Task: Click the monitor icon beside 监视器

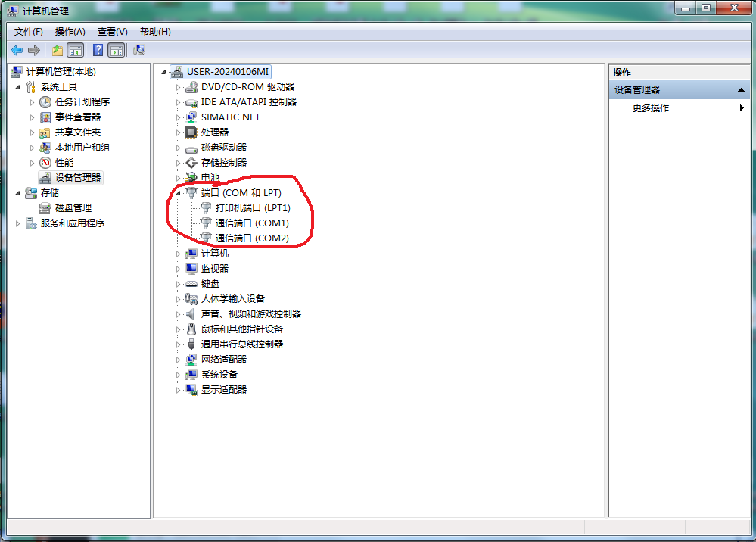Action: tap(191, 269)
